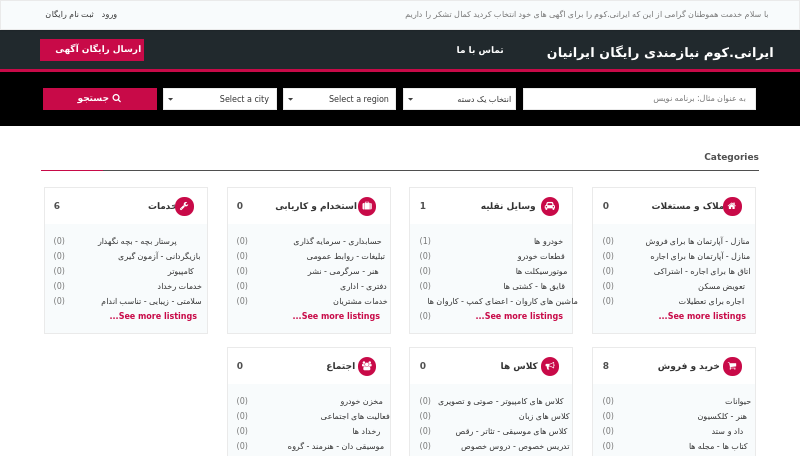The height and width of the screenshot is (456, 800).
Task: Open تعویض مسکن subcategory
Action: point(721,287)
